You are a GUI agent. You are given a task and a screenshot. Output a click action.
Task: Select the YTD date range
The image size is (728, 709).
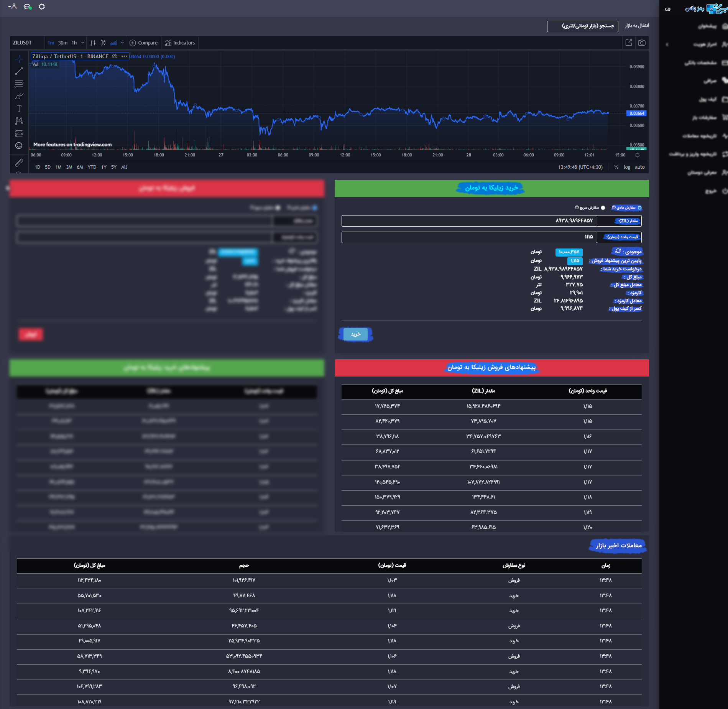[x=92, y=167]
